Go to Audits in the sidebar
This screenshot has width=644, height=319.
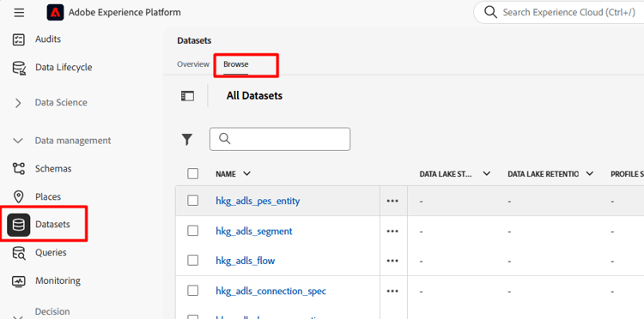[48, 39]
